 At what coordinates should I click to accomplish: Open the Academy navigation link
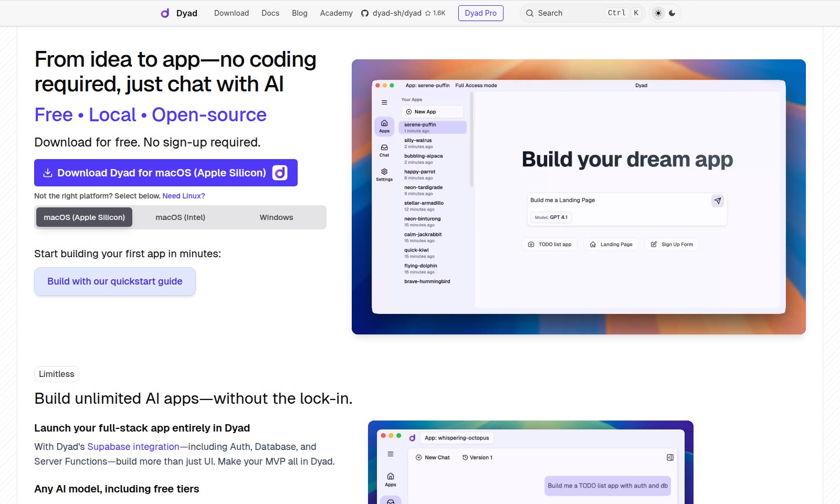coord(337,13)
